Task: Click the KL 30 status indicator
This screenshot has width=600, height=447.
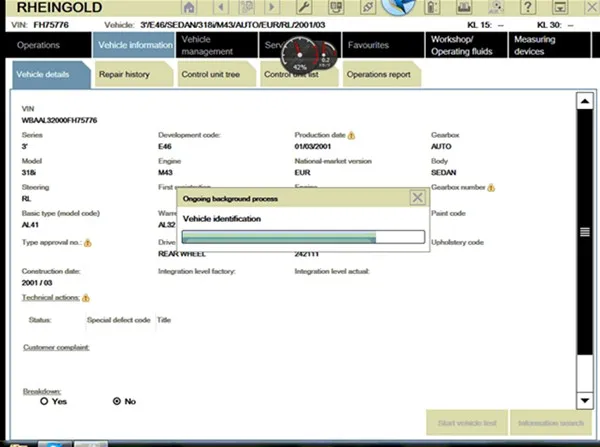Action: coord(556,25)
